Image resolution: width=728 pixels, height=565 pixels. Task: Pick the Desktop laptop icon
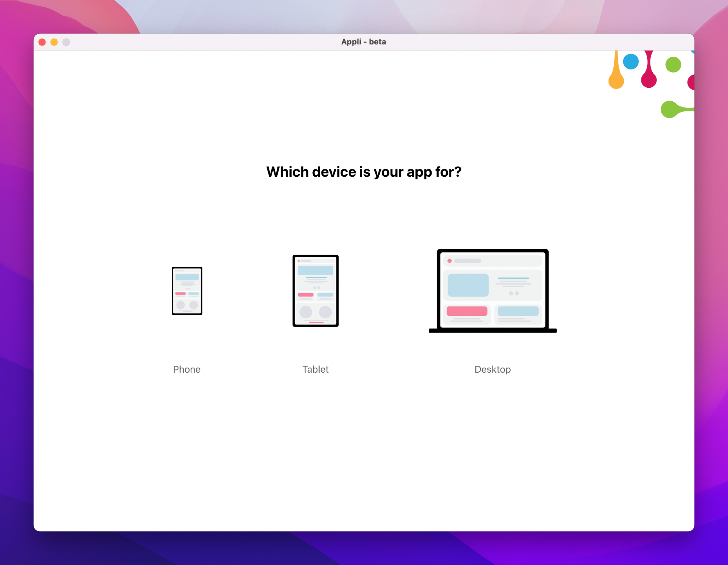[492, 291]
